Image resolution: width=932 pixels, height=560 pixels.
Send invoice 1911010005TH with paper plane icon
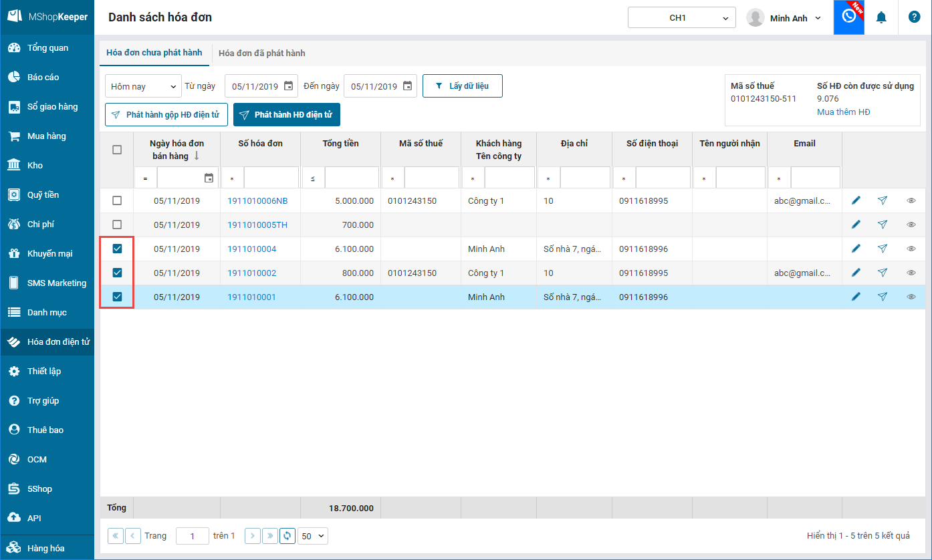883,225
